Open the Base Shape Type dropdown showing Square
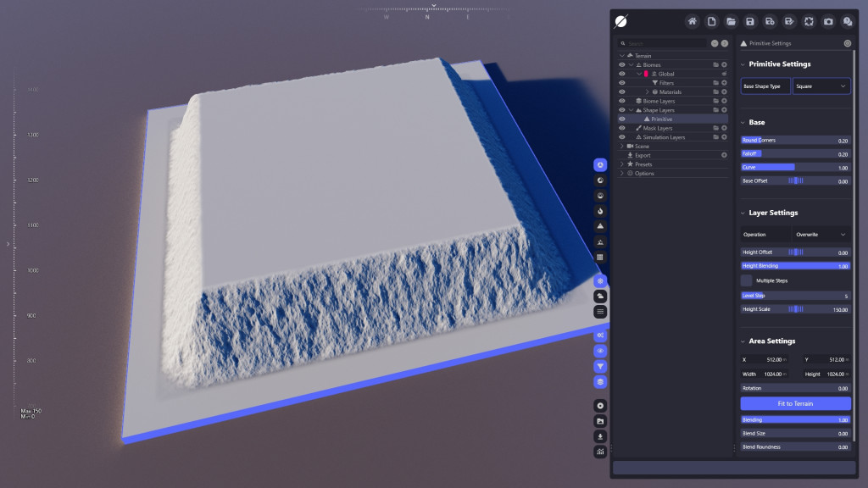 pyautogui.click(x=821, y=86)
